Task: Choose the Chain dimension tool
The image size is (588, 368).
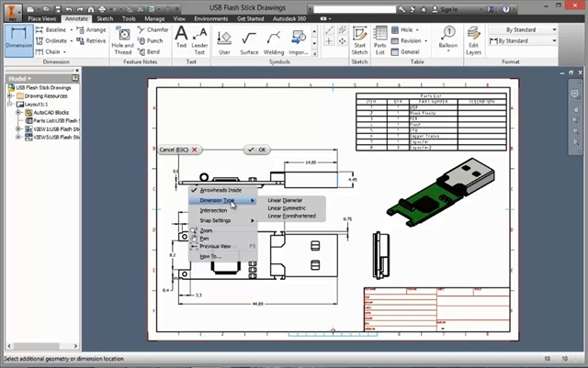Action: coord(48,51)
